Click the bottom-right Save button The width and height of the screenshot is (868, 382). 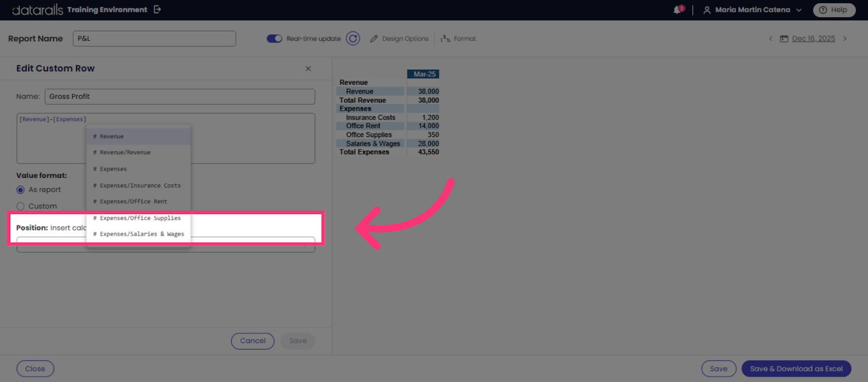(719, 369)
